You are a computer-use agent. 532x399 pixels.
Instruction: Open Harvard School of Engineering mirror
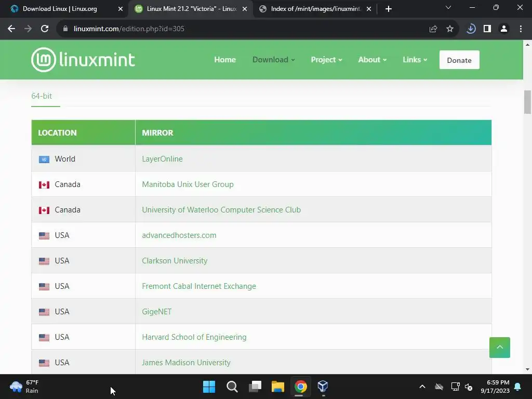pyautogui.click(x=194, y=337)
